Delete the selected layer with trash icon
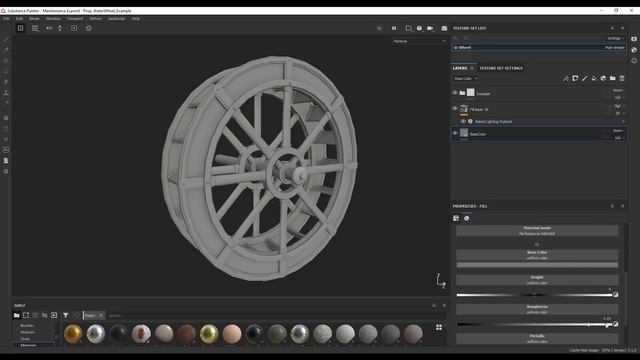 (622, 78)
